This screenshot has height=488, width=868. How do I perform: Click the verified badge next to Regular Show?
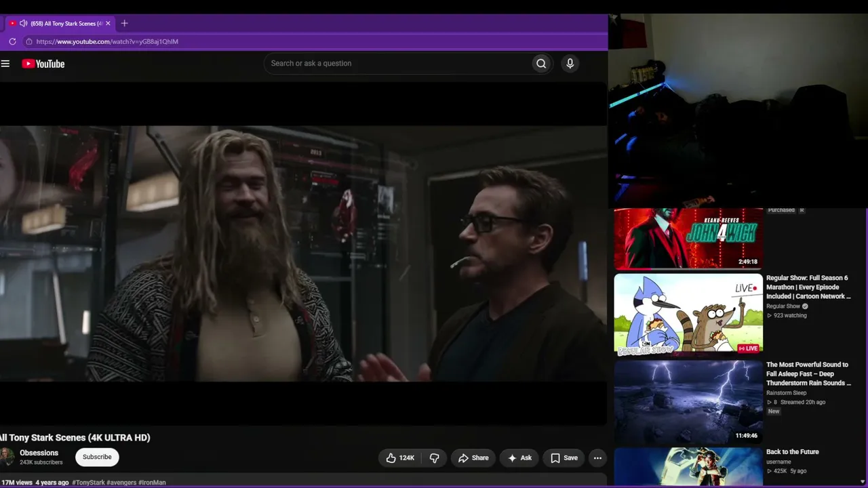pyautogui.click(x=805, y=306)
